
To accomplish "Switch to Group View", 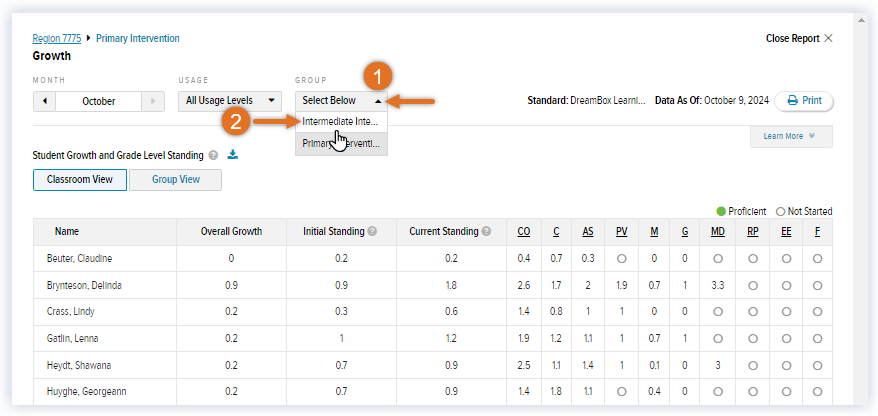I will (175, 180).
